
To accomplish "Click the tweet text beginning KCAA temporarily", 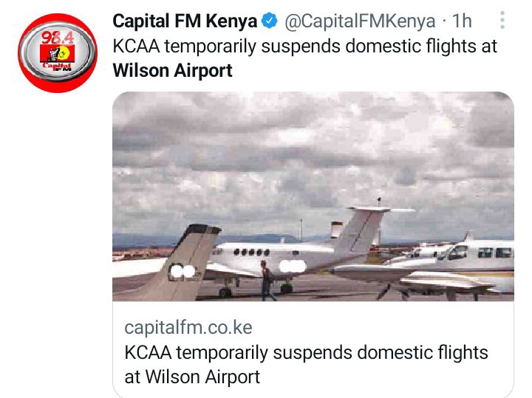I will point(304,58).
